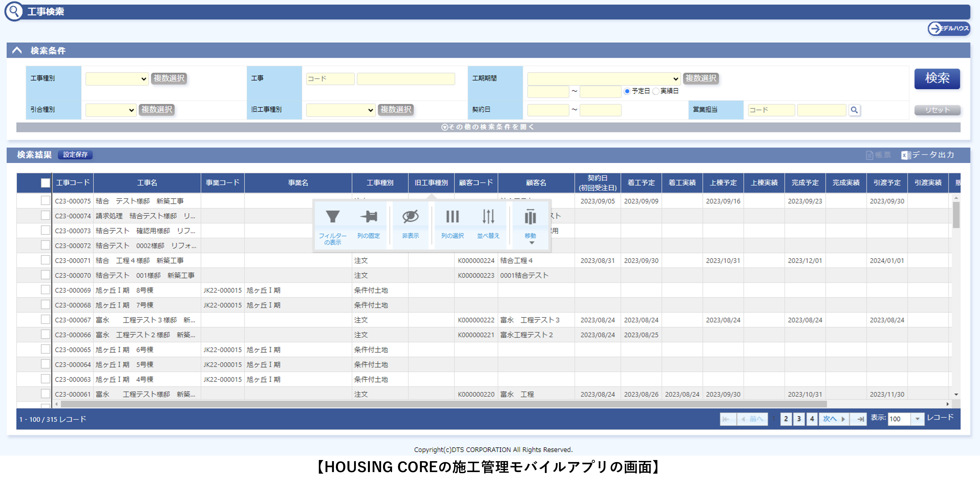Click the 工事 コード input field
This screenshot has height=485, width=980.
point(330,79)
